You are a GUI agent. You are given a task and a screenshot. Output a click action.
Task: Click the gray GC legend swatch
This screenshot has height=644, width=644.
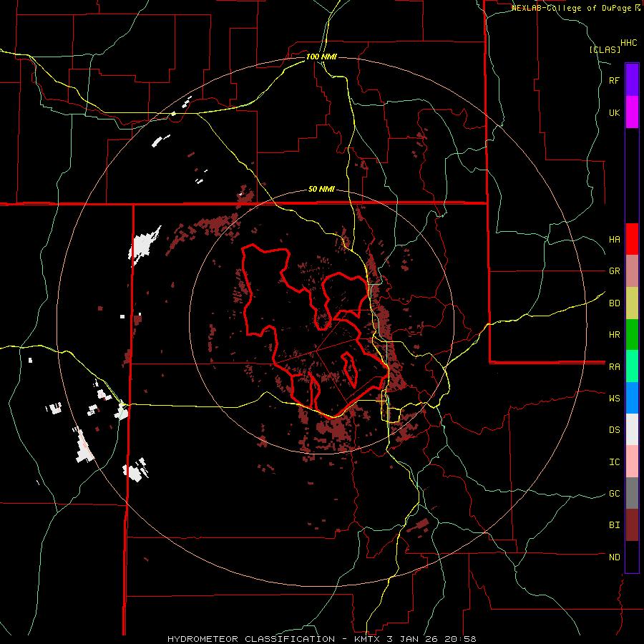(632, 493)
